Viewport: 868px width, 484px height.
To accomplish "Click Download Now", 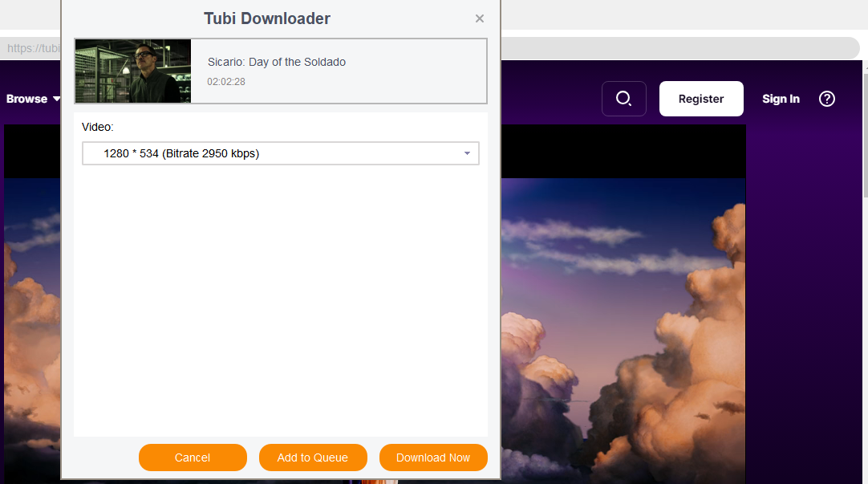I will [x=433, y=458].
